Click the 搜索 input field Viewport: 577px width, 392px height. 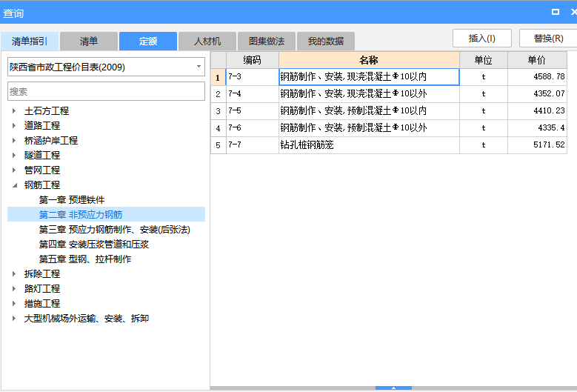tap(106, 91)
